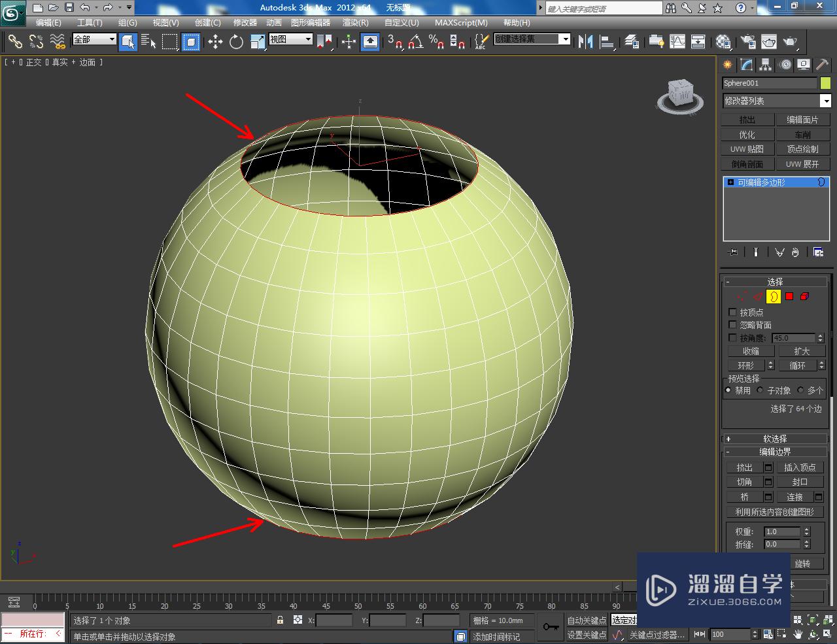This screenshot has width=837, height=644.
Task: Open the MAXScript(M) menu
Action: (x=461, y=23)
